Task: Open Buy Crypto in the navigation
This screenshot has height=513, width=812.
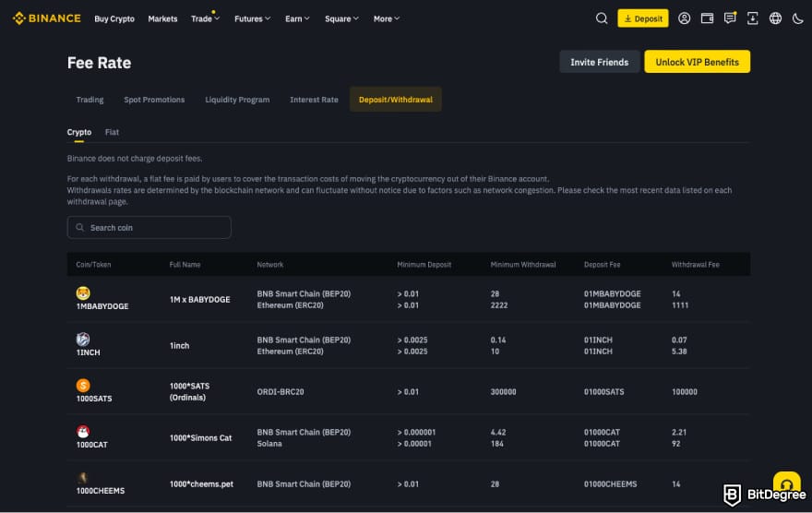Action: [x=114, y=18]
